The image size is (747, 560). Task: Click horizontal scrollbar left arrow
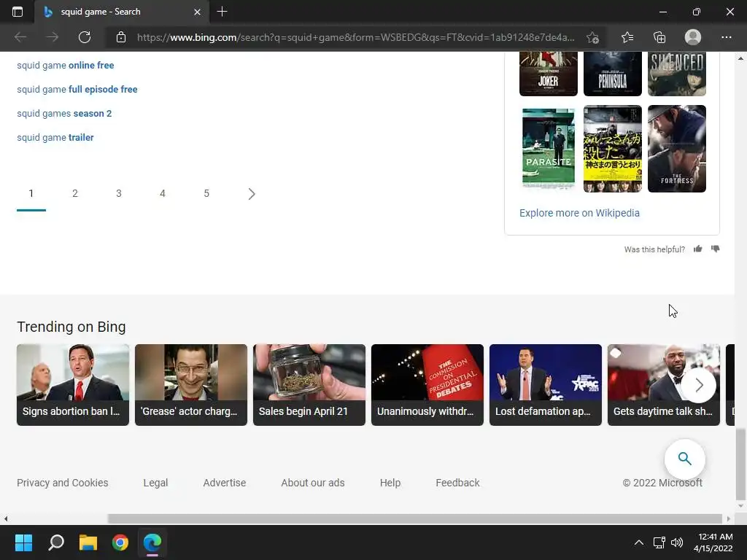pyautogui.click(x=5, y=518)
